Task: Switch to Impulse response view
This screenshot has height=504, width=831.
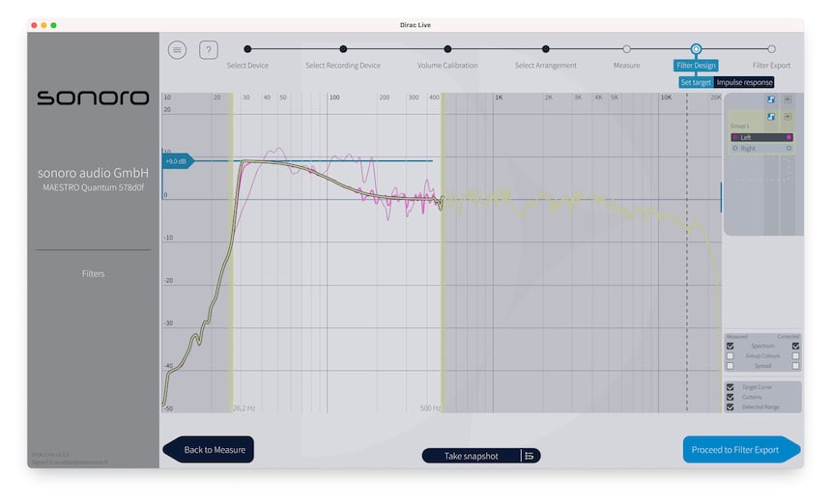Action: [744, 83]
